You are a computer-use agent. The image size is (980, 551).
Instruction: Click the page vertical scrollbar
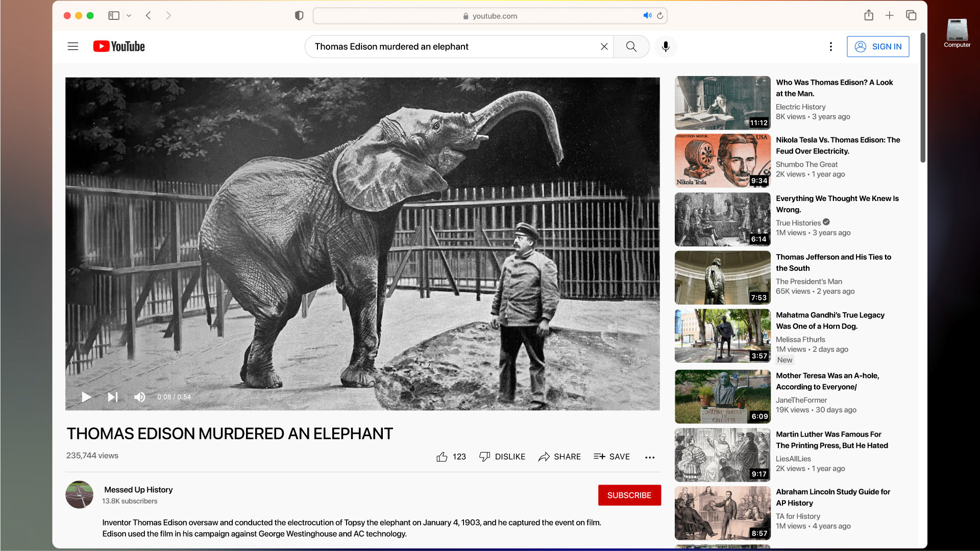(923, 98)
